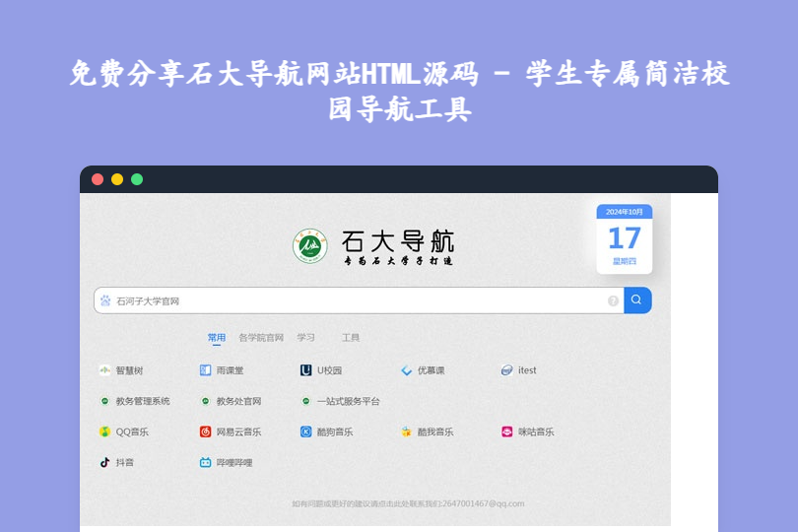Image resolution: width=798 pixels, height=532 pixels.
Task: Click the 教务处官网 icon
Action: point(205,401)
